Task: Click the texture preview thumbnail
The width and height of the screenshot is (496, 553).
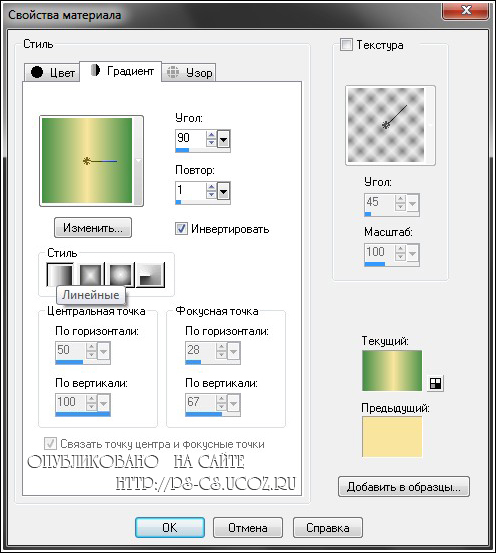Action: [x=386, y=125]
